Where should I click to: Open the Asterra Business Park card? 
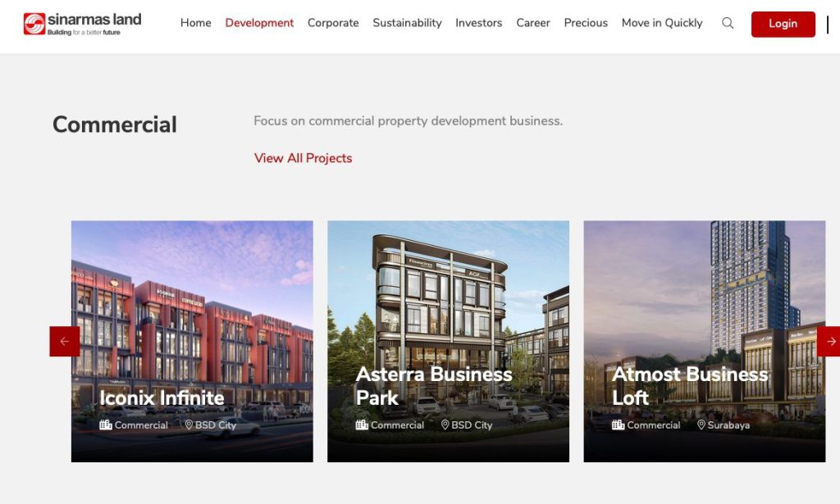pos(449,342)
